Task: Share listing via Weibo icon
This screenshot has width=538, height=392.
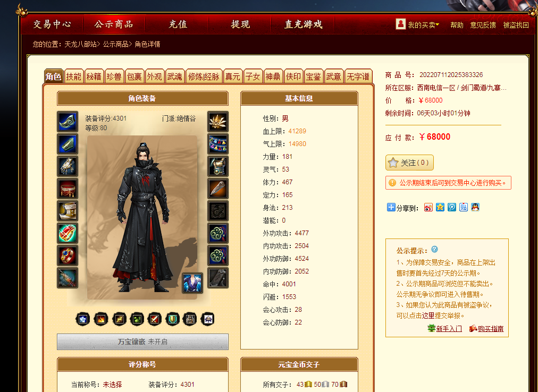Action: point(428,207)
